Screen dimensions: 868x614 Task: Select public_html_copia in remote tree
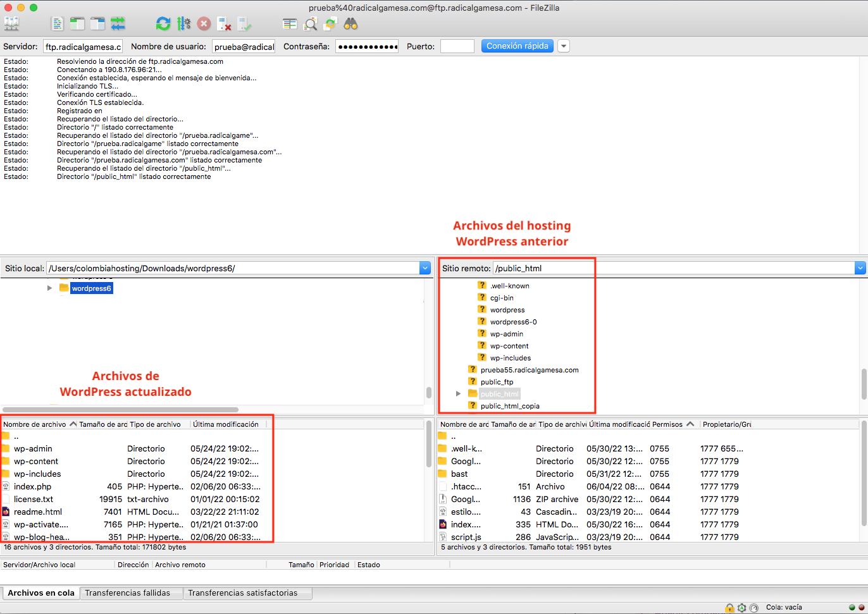point(510,406)
